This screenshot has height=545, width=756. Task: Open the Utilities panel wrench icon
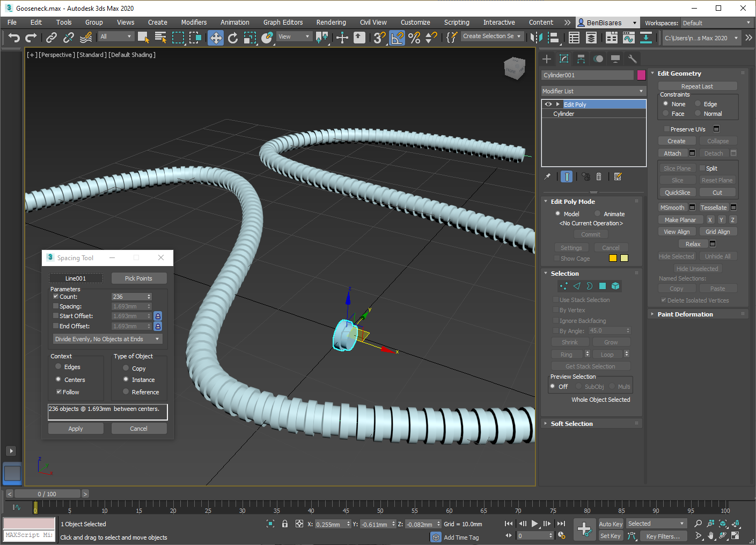[x=632, y=58]
